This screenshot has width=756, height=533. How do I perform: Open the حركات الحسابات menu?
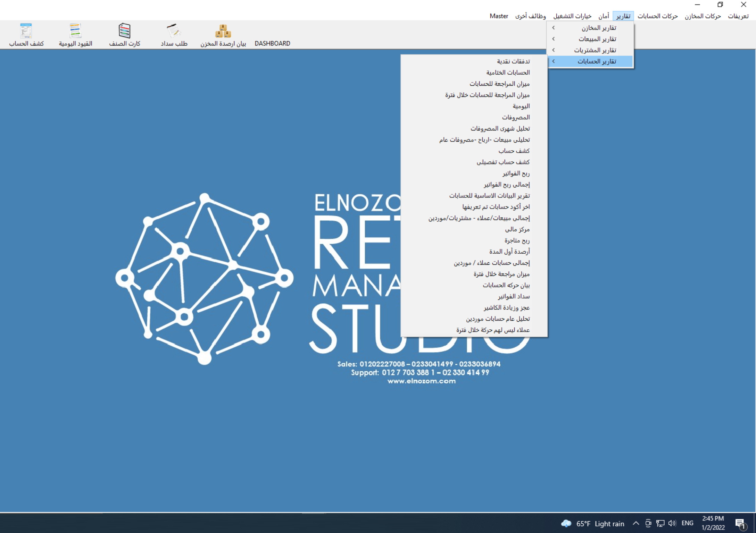pyautogui.click(x=657, y=16)
